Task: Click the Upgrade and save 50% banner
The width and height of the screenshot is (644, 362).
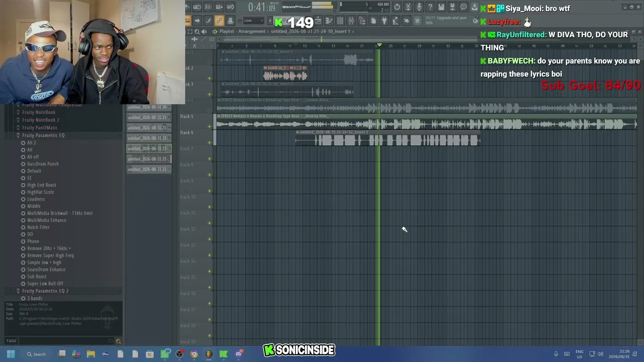Action: click(x=452, y=20)
